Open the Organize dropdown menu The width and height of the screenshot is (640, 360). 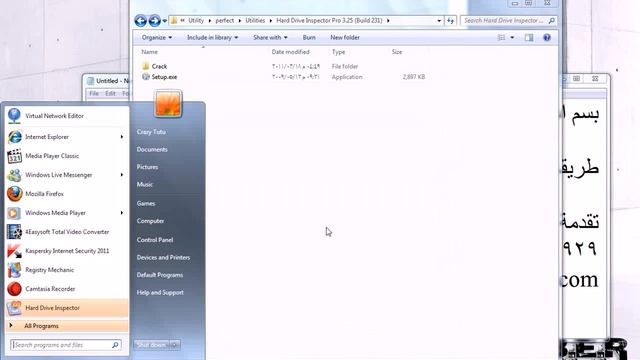[x=157, y=38]
